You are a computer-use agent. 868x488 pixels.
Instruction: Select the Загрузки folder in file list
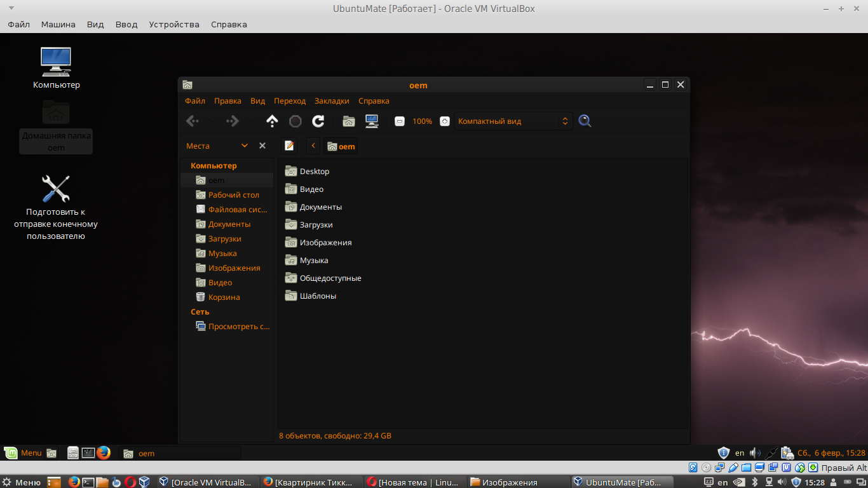[316, 225]
